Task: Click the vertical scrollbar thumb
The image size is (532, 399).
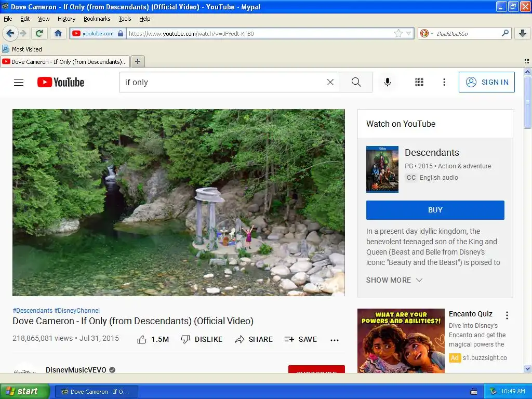Action: pos(527,102)
